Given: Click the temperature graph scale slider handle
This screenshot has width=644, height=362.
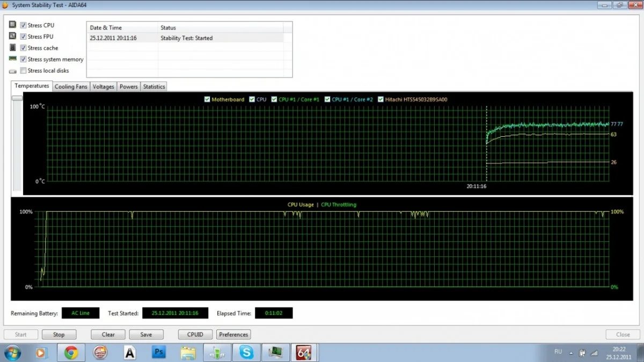Looking at the screenshot, I should pyautogui.click(x=17, y=98).
